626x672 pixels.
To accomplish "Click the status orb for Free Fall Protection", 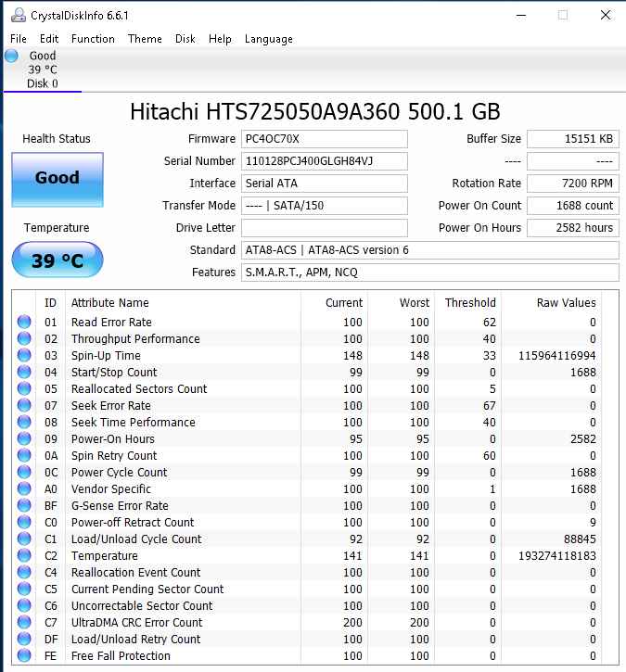I will 24,655.
